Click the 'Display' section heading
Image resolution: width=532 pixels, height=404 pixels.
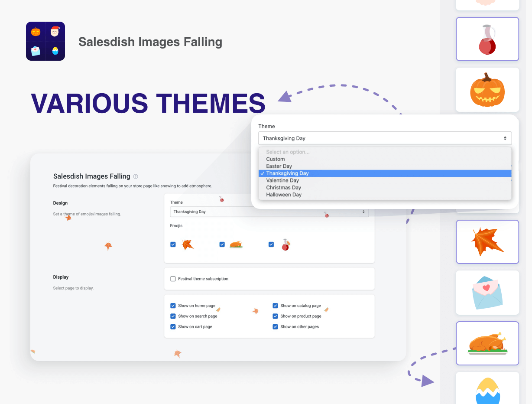pos(61,277)
